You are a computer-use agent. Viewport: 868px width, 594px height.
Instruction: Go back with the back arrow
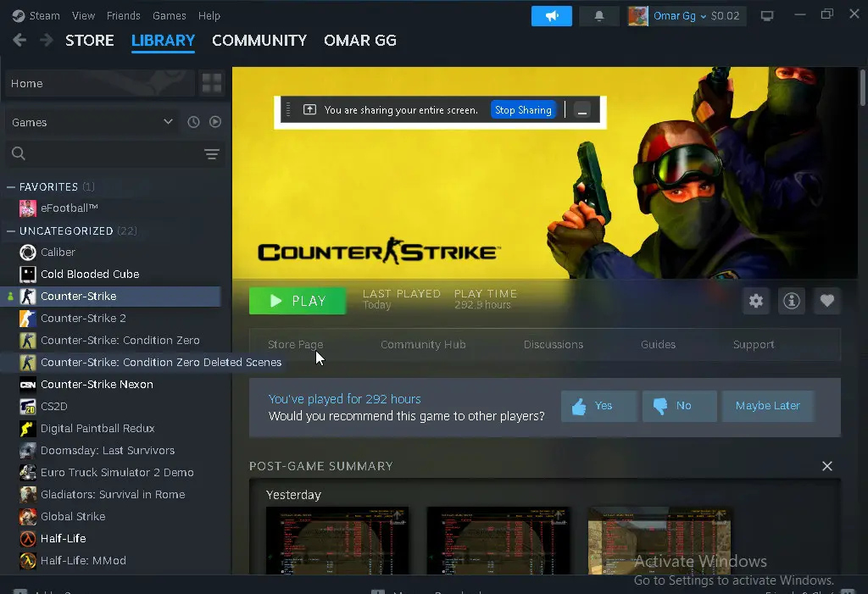point(19,40)
